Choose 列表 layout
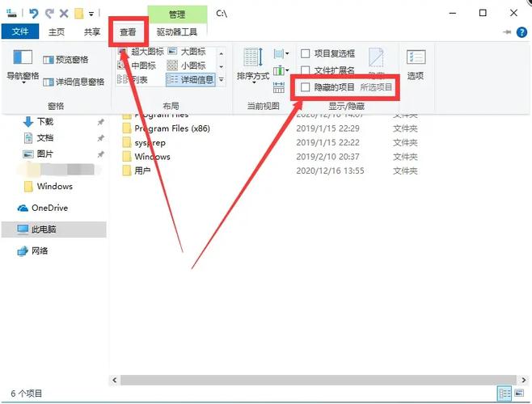532x404 pixels. (133, 79)
